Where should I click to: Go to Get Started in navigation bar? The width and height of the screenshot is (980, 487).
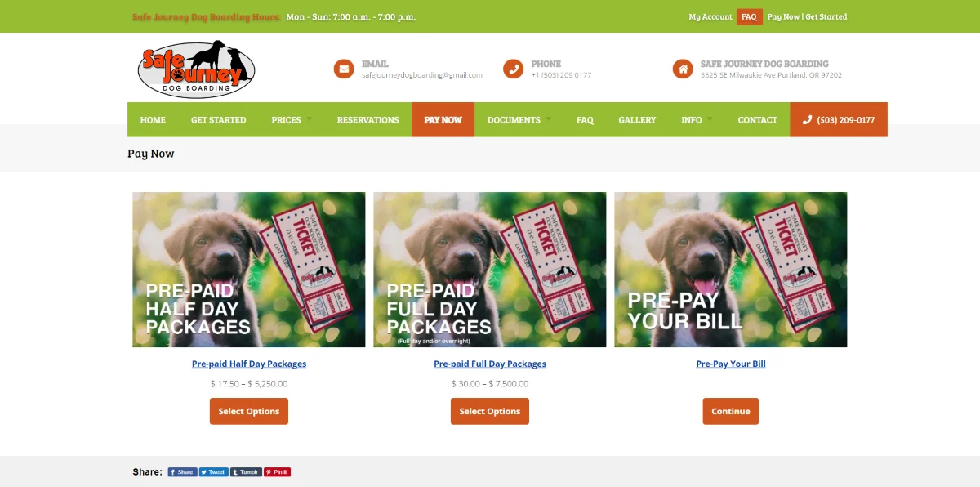click(218, 119)
